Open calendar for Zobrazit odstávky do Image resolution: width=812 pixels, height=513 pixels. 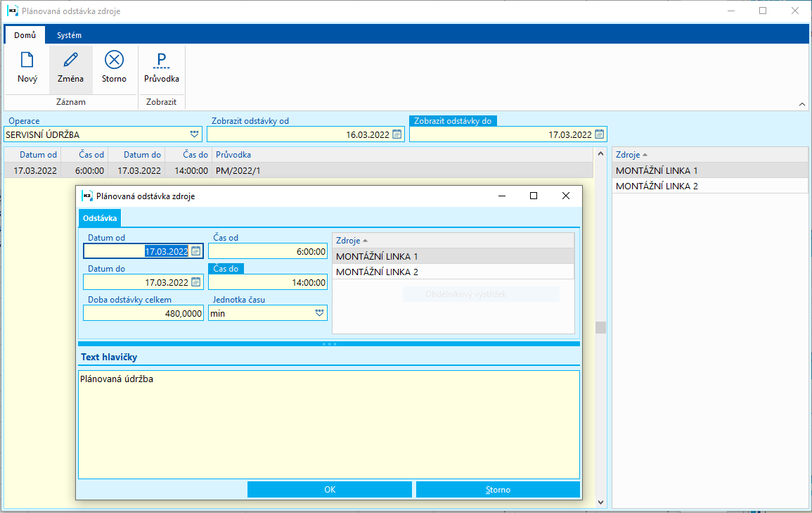(x=599, y=134)
